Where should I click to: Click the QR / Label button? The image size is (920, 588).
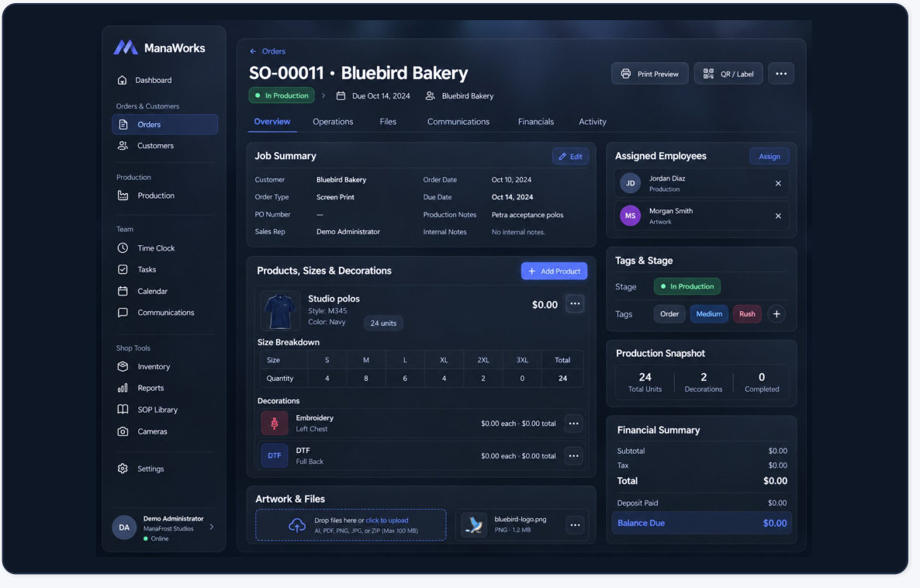pos(728,74)
